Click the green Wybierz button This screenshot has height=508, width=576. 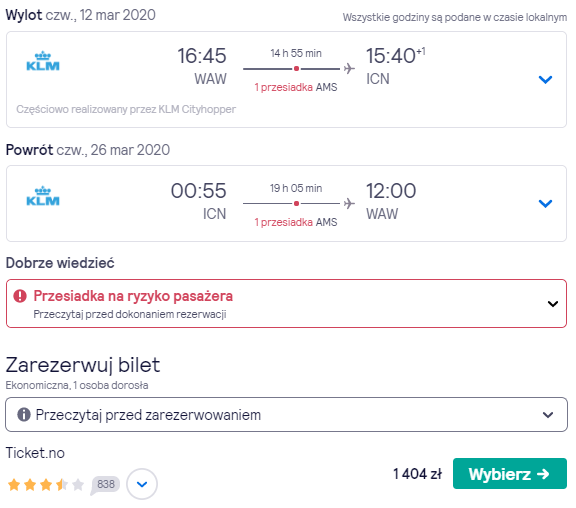[510, 473]
